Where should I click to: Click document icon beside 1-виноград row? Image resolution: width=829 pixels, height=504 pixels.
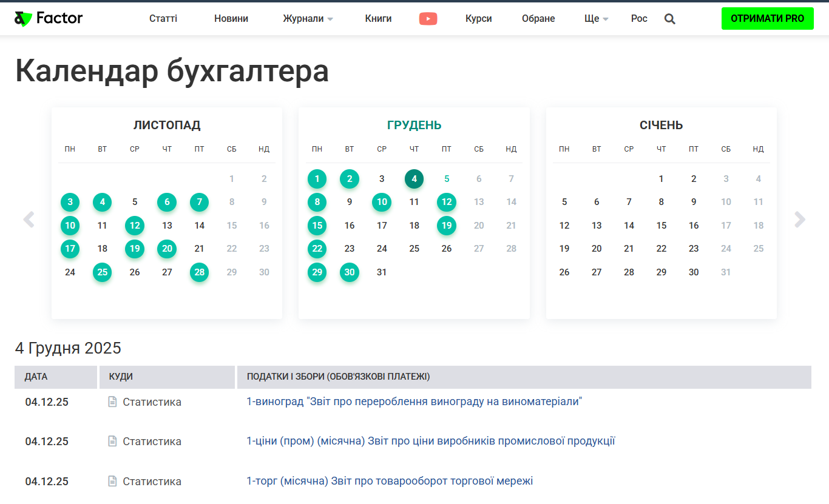pos(112,402)
